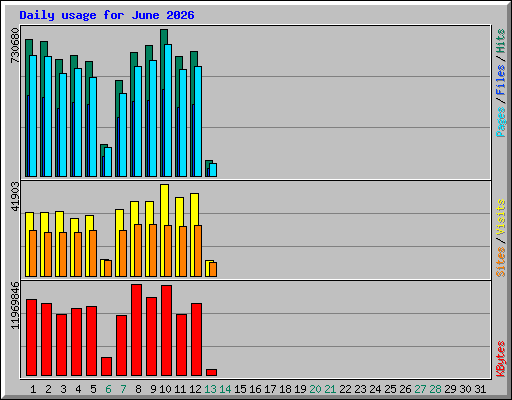Viewport: 512px width, 400px height.
Task: Click the 11969846 KBytes axis value
Action: 15,305
